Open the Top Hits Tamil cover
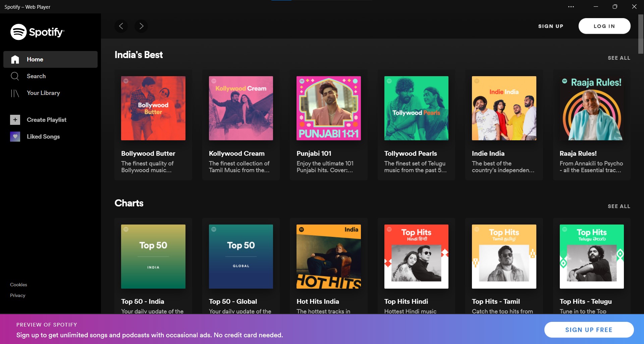The image size is (644, 344). [504, 256]
